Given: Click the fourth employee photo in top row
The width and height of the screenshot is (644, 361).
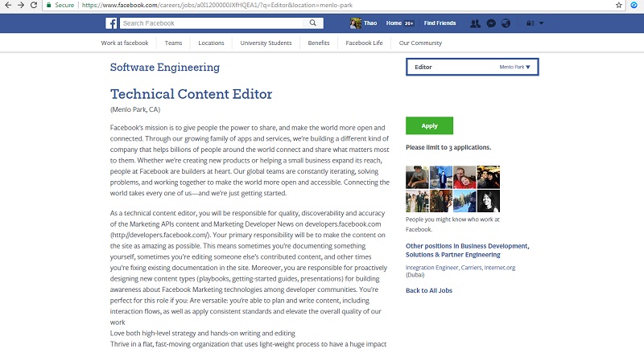Looking at the screenshot, I should point(489,177).
